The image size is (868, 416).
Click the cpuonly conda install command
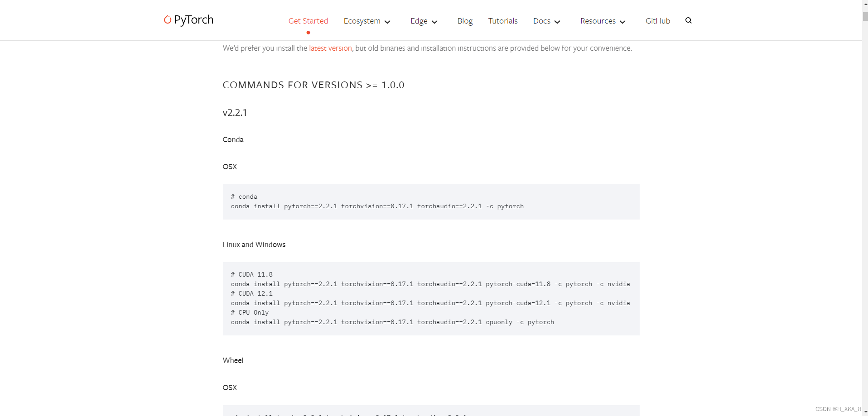392,322
